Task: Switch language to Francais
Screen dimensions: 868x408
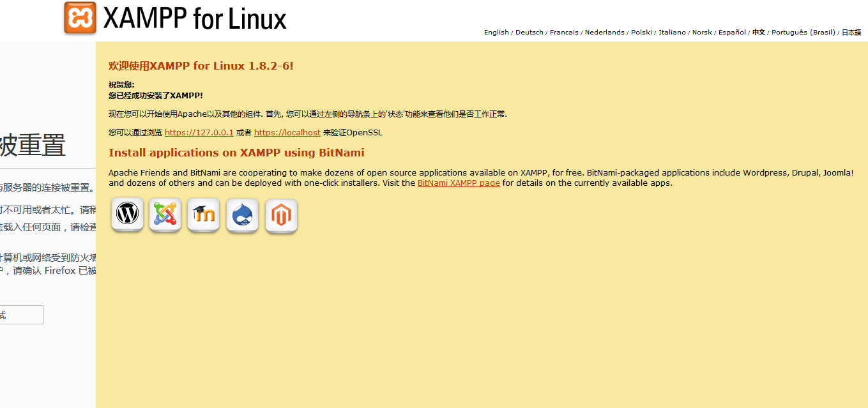Action: [x=564, y=33]
